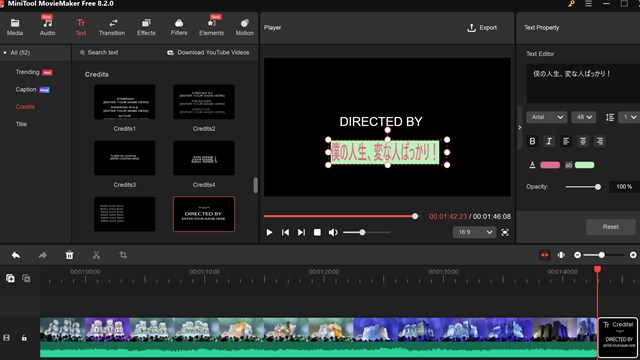Open the 16:9 aspect ratio dropdown
Viewport: 640px width, 360px height.
coord(474,232)
